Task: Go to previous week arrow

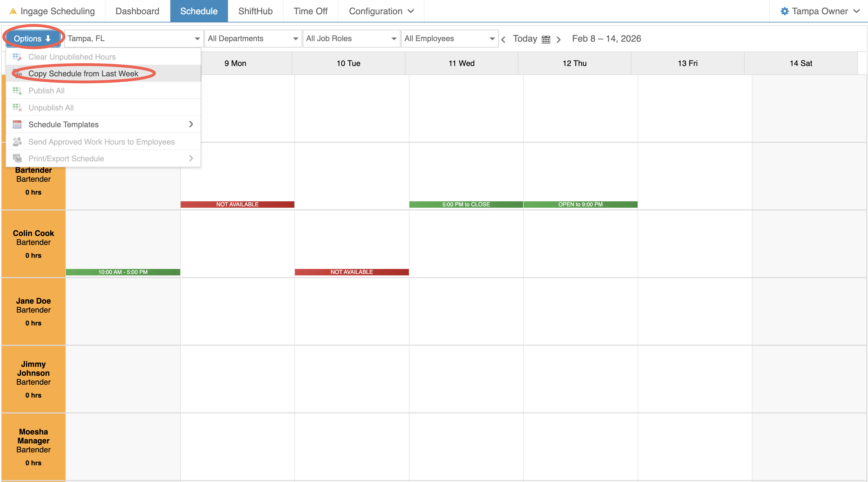Action: click(503, 39)
